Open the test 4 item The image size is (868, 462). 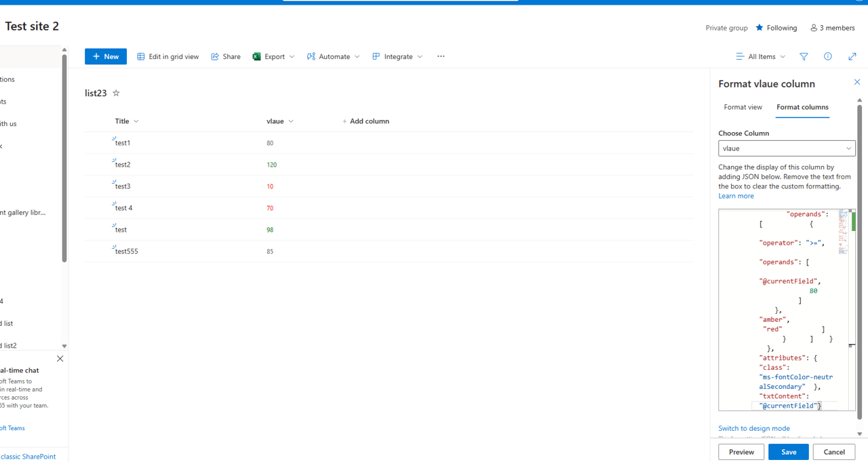[x=123, y=208]
